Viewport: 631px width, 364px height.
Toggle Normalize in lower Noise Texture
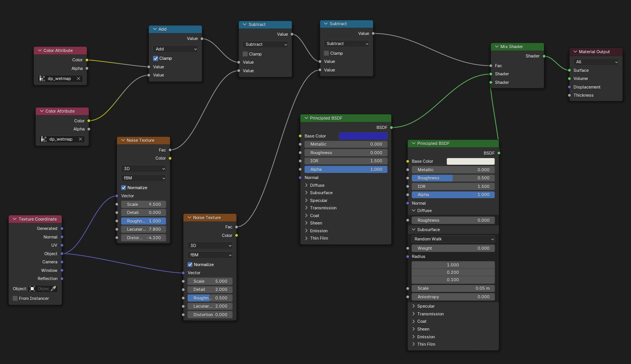[x=190, y=265]
